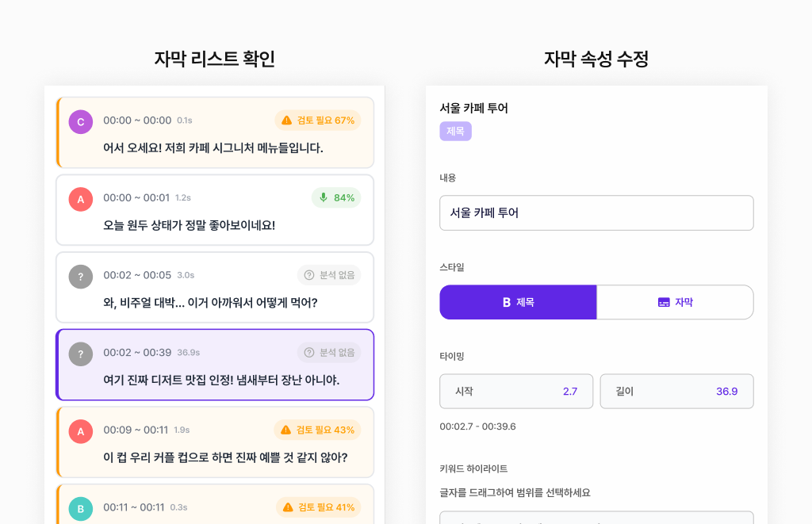Click the purple C speaker avatar
The image size is (812, 524).
point(80,122)
